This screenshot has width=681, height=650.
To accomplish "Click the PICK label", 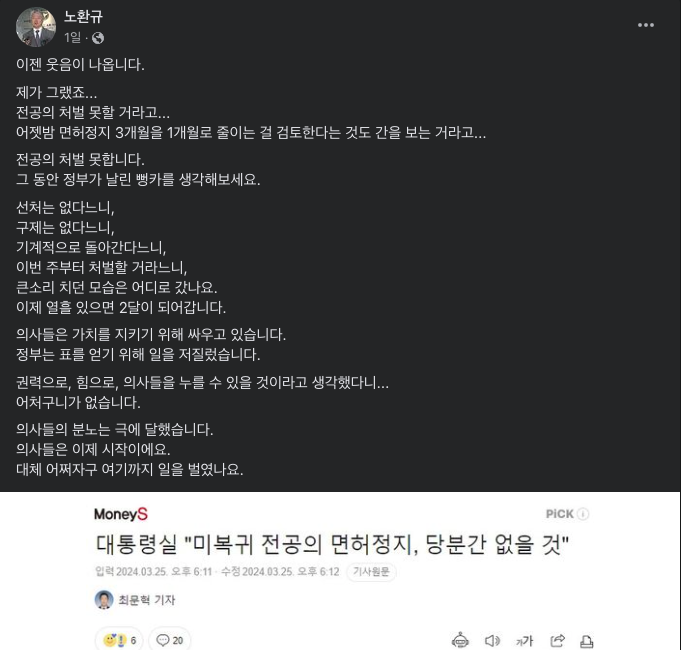I will [559, 514].
